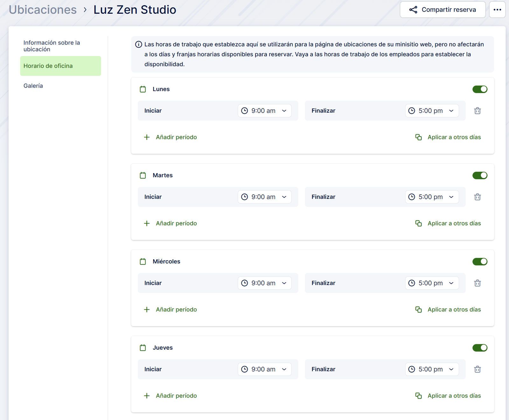Remove the Miércoles period with trash icon

coord(477,283)
